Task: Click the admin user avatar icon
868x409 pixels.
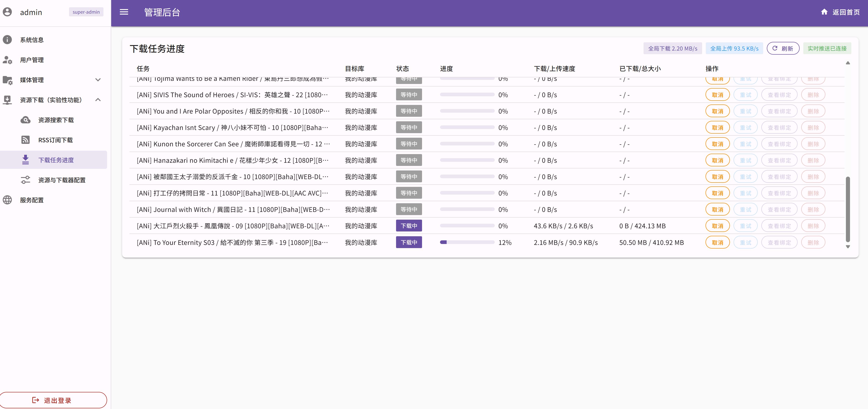Action: (8, 12)
